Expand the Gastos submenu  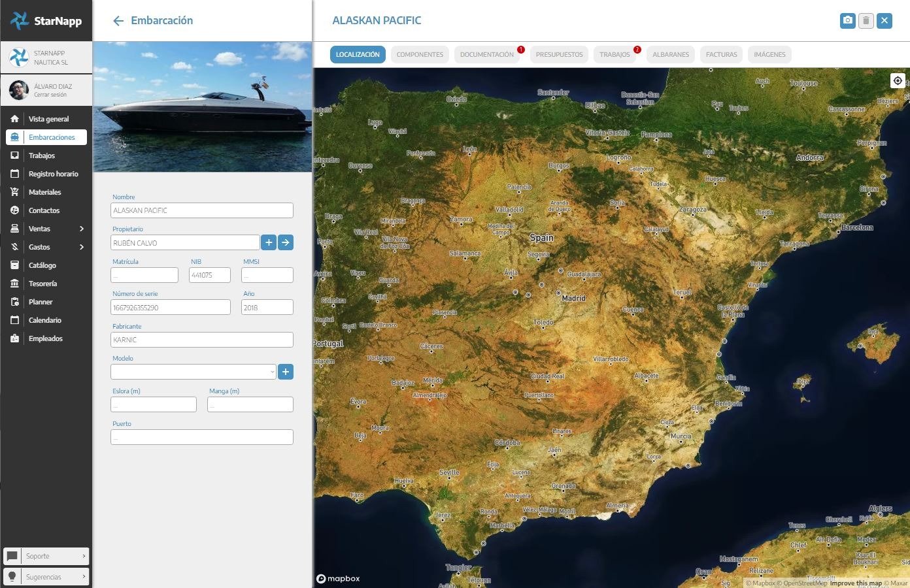(82, 247)
